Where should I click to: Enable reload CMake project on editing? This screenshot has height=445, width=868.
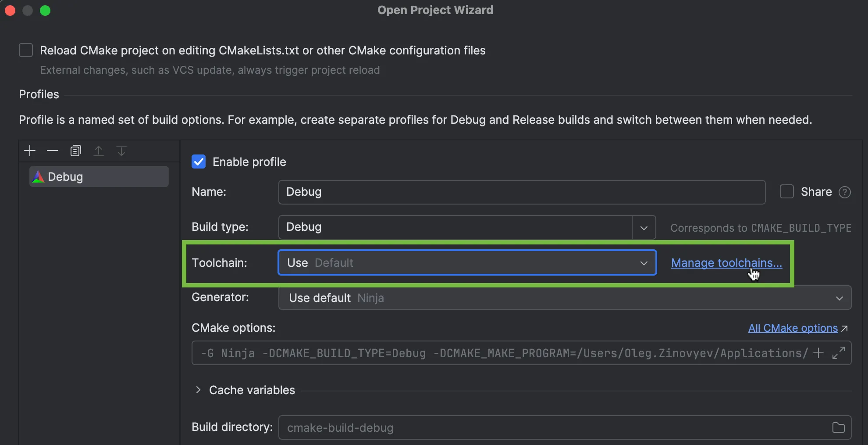[26, 50]
